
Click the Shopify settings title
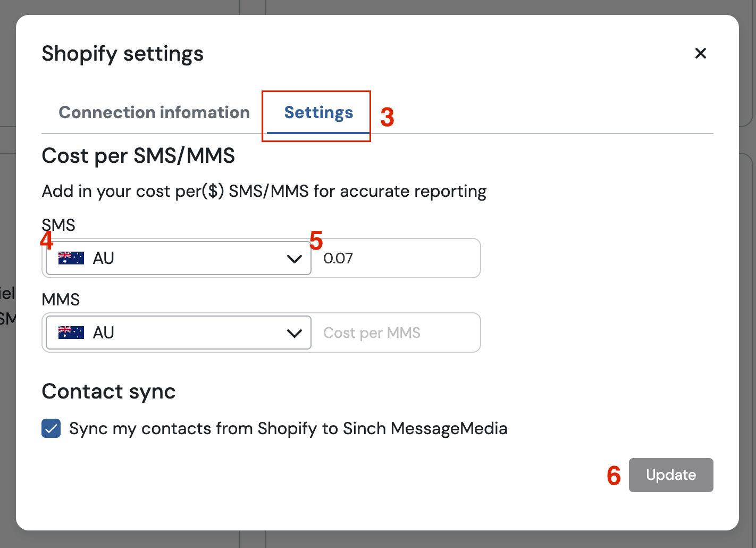pyautogui.click(x=123, y=54)
